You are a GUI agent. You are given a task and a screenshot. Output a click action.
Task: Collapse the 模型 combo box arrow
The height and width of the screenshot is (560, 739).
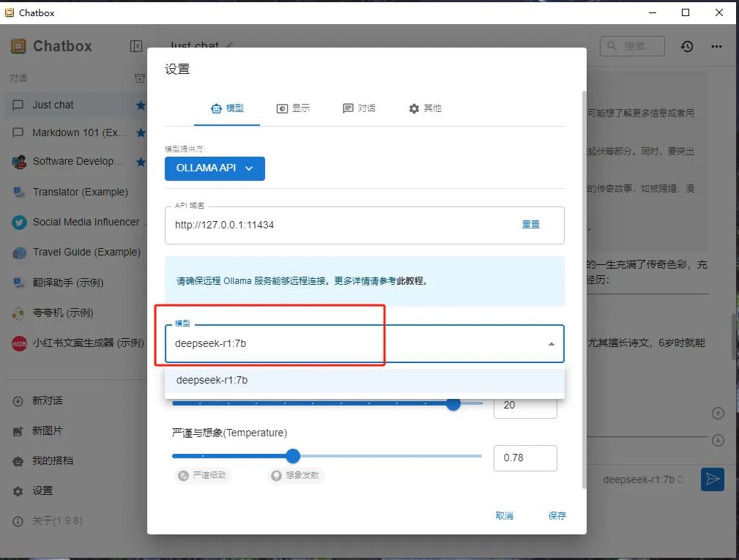(x=551, y=344)
